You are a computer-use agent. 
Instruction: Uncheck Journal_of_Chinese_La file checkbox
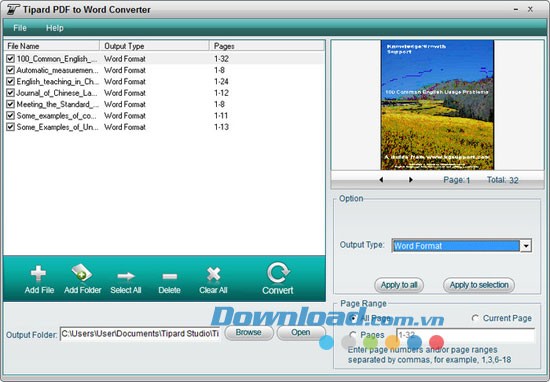11,93
